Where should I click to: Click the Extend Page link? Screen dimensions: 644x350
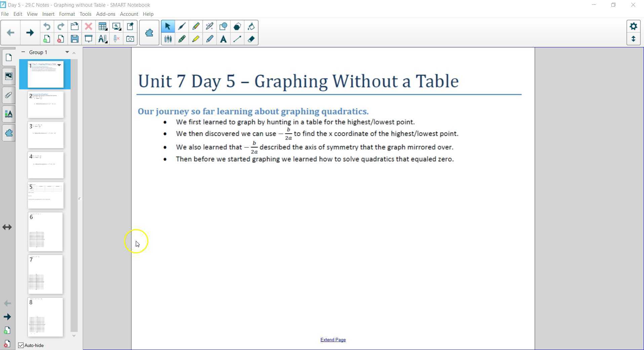click(333, 340)
